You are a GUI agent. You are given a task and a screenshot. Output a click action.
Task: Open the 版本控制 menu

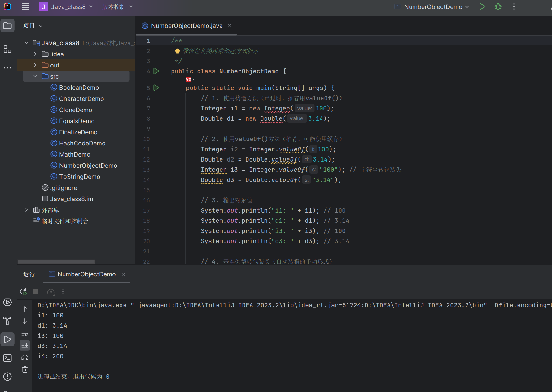click(x=117, y=7)
